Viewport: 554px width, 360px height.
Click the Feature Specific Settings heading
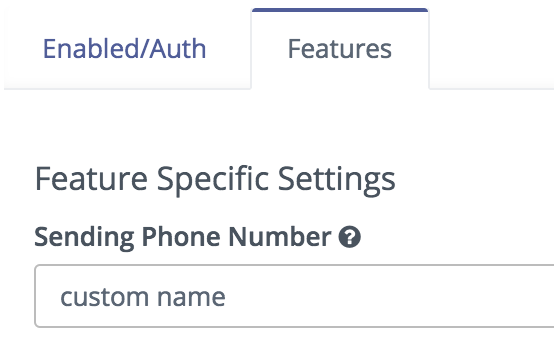coord(215,179)
